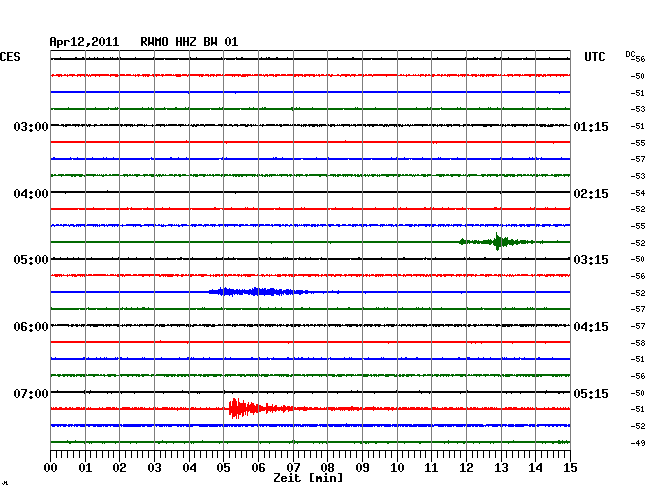Click the UTC column header
This screenshot has width=650, height=494.
pyautogui.click(x=594, y=57)
